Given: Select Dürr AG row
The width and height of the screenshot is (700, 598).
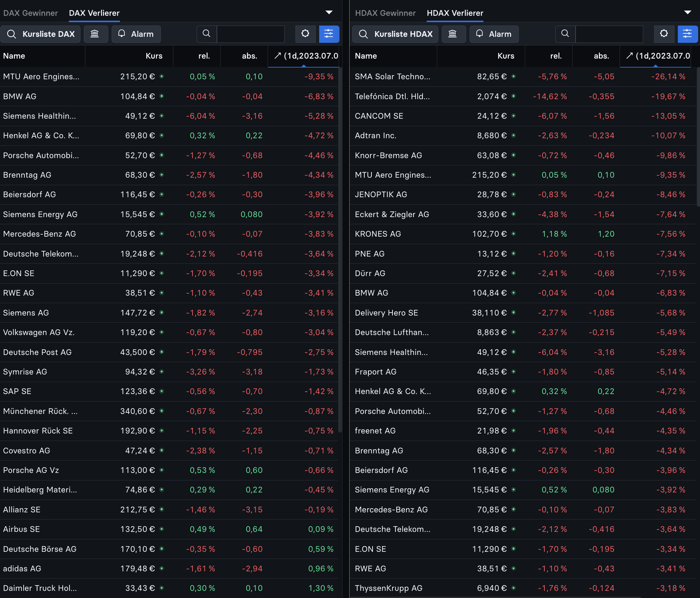Looking at the screenshot, I should (x=523, y=273).
